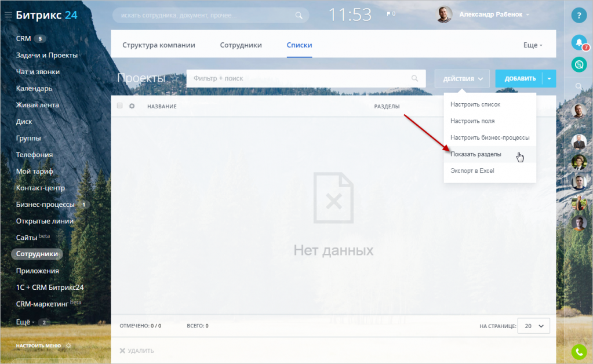The width and height of the screenshot is (593, 364).
Task: Click the global search magnifier icon
Action: click(299, 16)
